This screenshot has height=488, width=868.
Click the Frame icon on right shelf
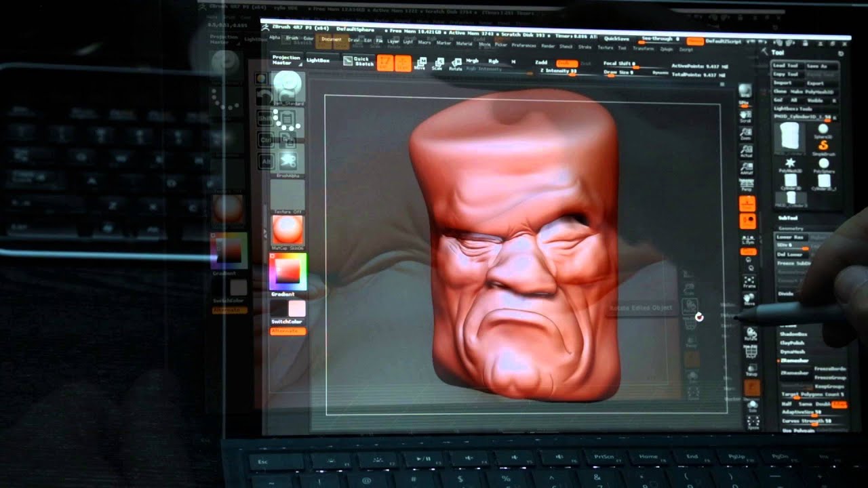[x=749, y=281]
